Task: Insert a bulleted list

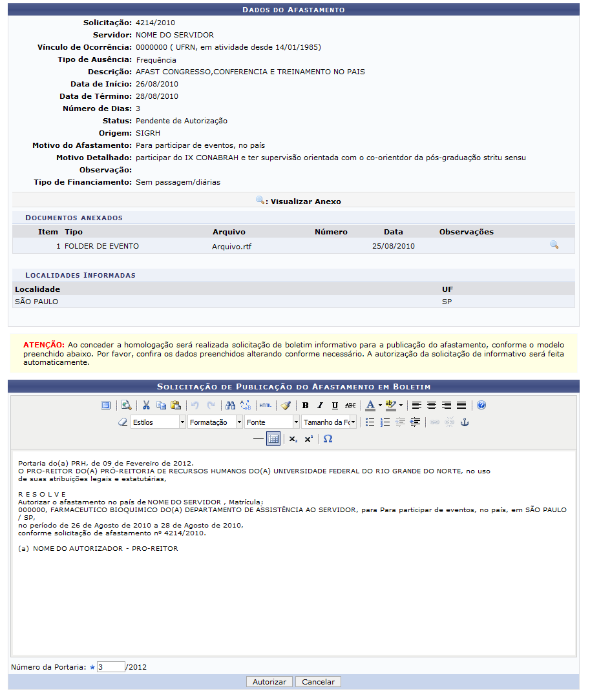Action: 370,422
